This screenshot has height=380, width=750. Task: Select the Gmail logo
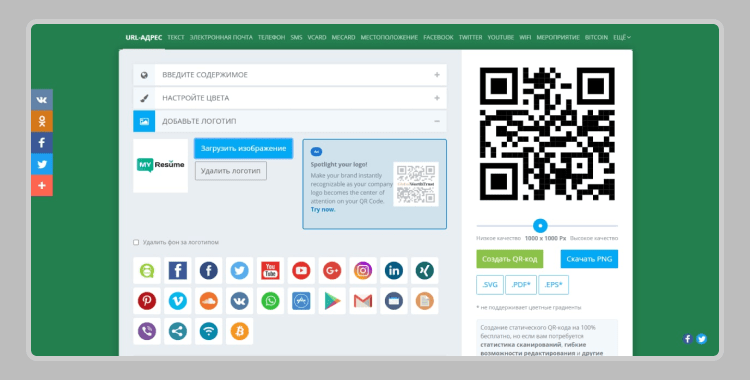363,301
